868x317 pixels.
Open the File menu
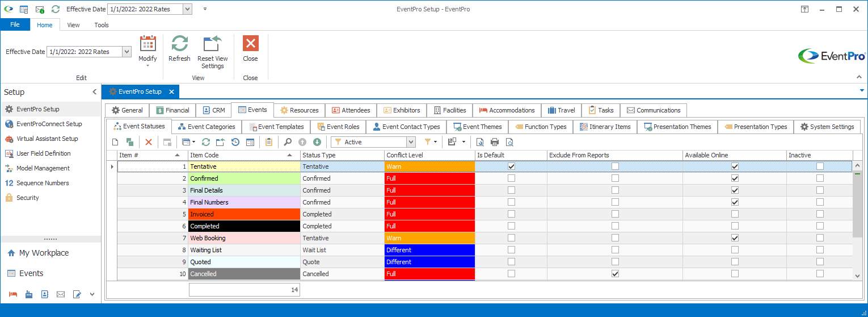(15, 25)
